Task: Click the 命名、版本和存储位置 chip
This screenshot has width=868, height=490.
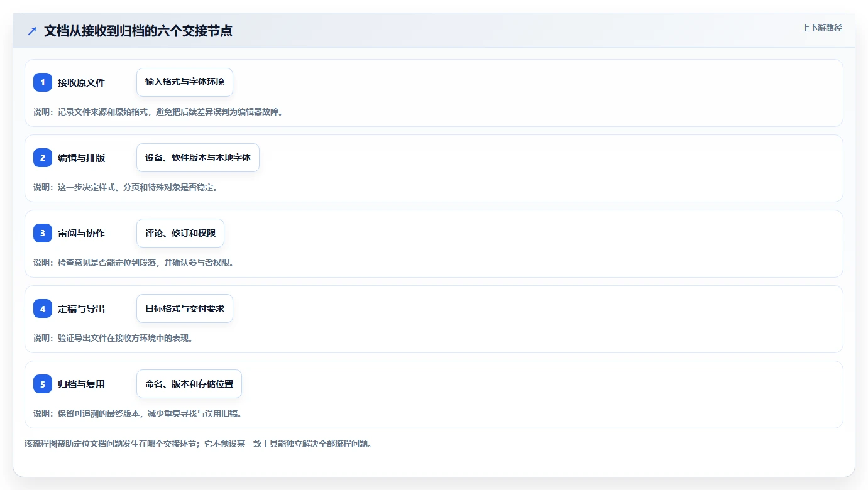Action: [189, 384]
